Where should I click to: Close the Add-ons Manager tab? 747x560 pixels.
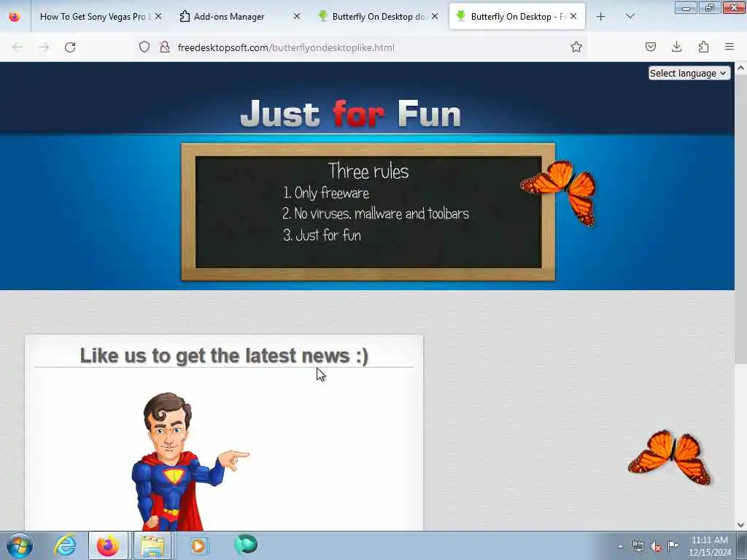(x=297, y=17)
